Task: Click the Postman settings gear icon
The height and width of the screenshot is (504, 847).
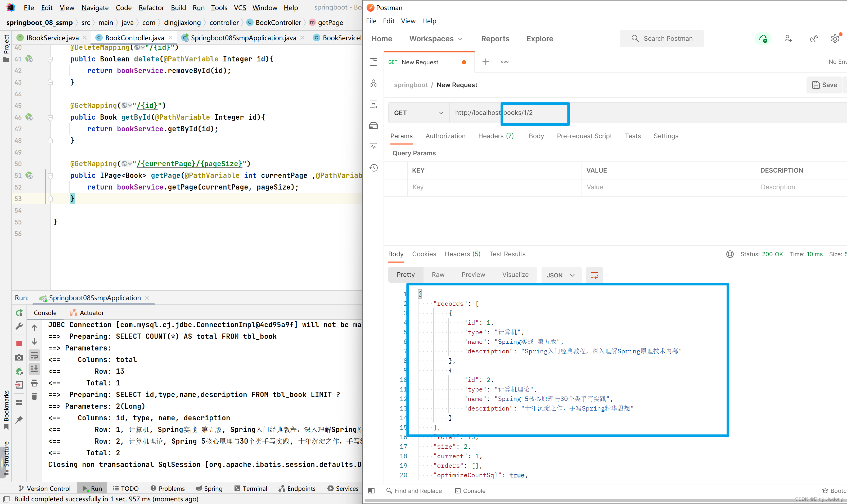Action: pos(835,38)
